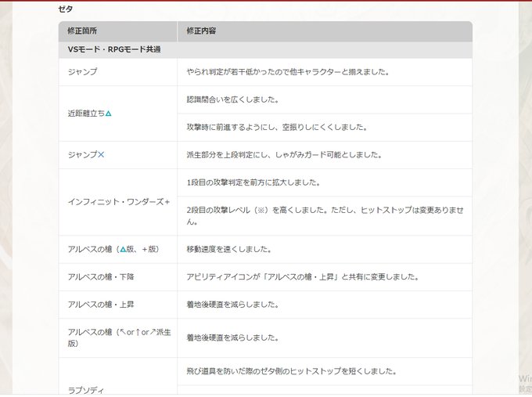Click the plain ジャンプ cell

coord(117,72)
